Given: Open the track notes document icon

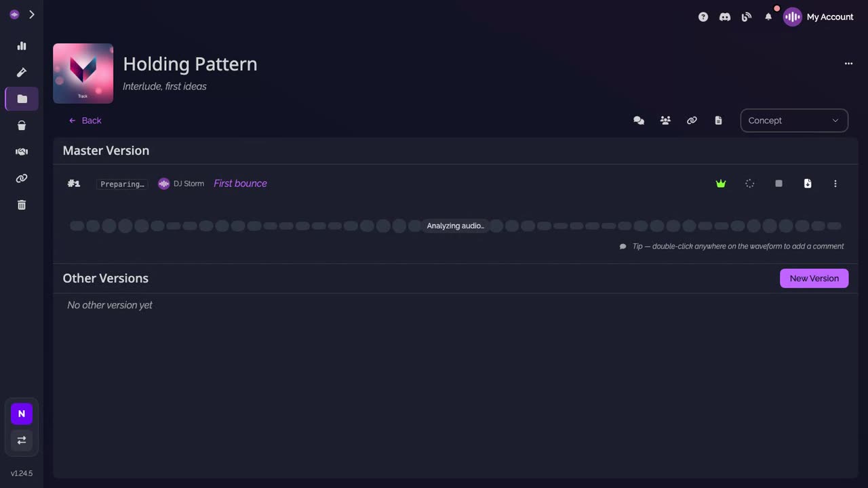Looking at the screenshot, I should coord(718,121).
